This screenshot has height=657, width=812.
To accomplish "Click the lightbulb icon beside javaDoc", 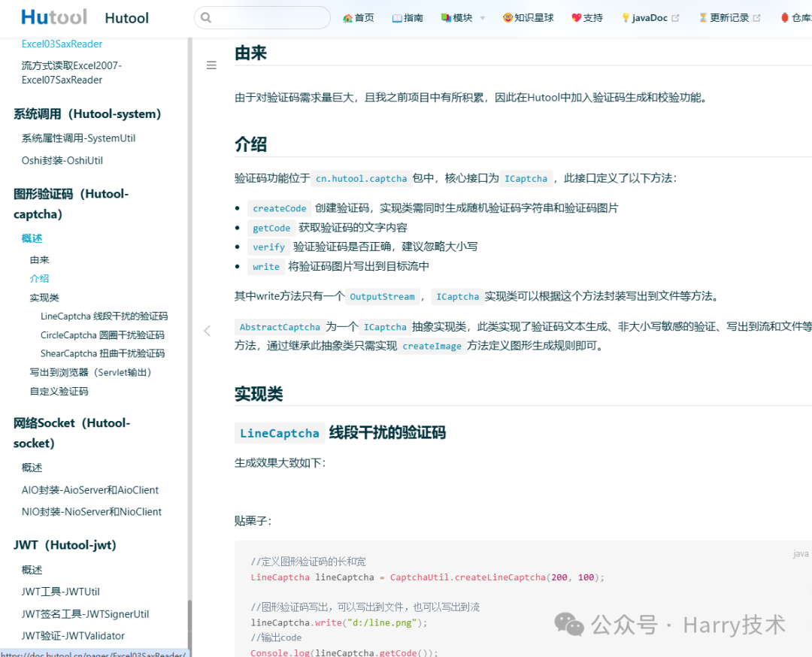I will [626, 17].
